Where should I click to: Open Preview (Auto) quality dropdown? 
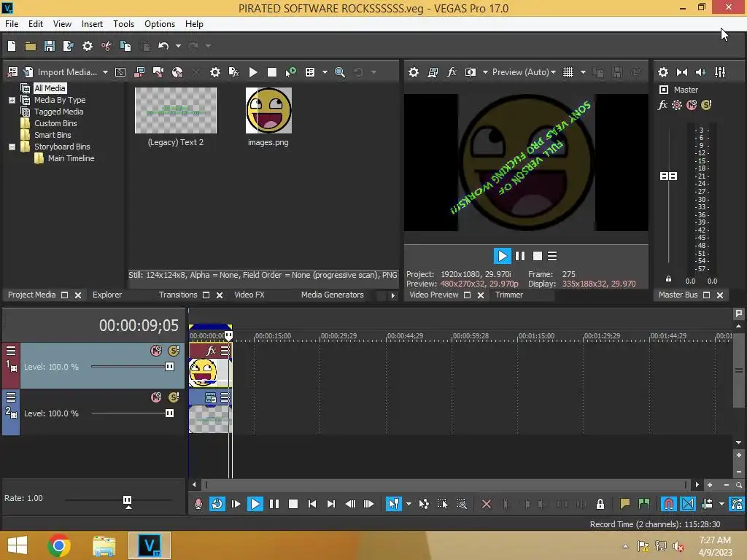coord(524,72)
